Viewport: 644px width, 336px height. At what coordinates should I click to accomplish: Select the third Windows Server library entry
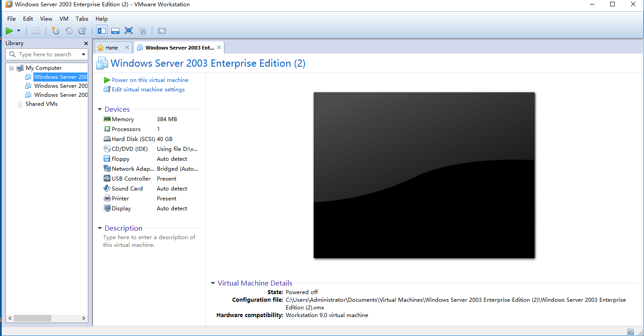click(61, 95)
